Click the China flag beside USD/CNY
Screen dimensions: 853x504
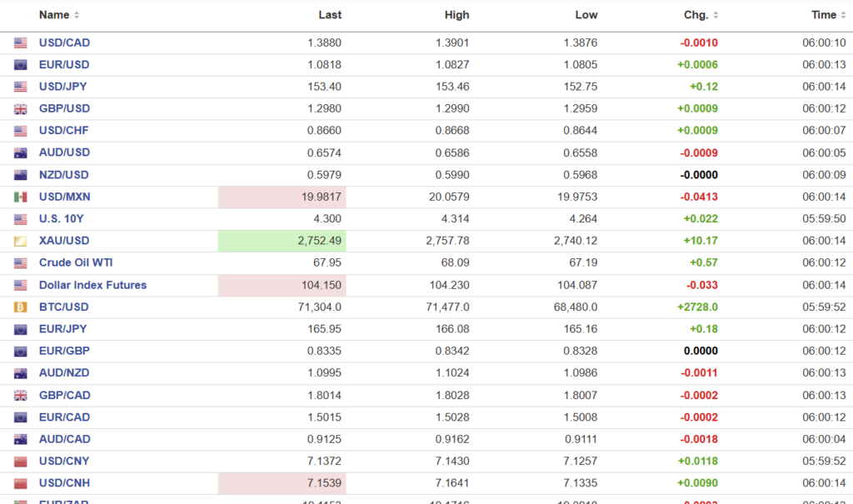(20, 462)
